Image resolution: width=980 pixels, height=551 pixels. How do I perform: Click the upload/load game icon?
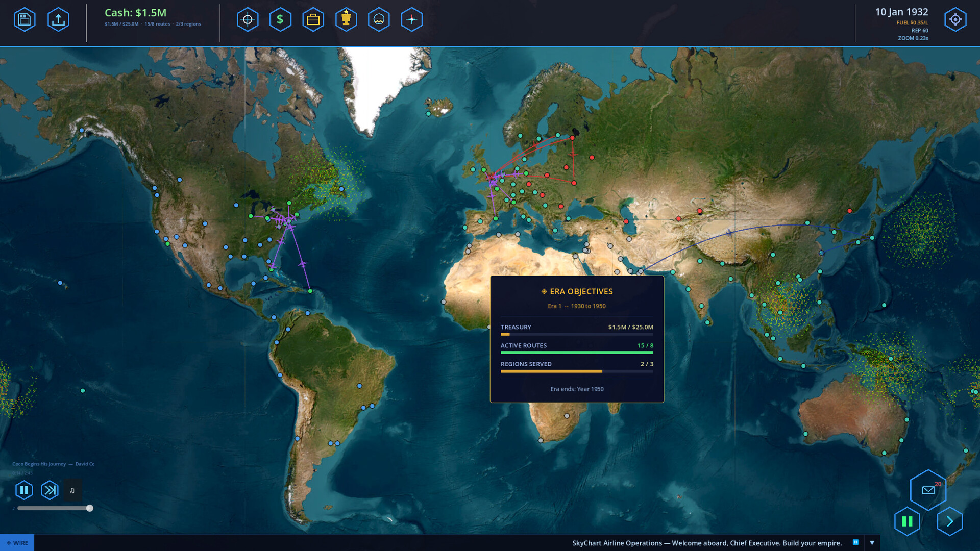[58, 20]
